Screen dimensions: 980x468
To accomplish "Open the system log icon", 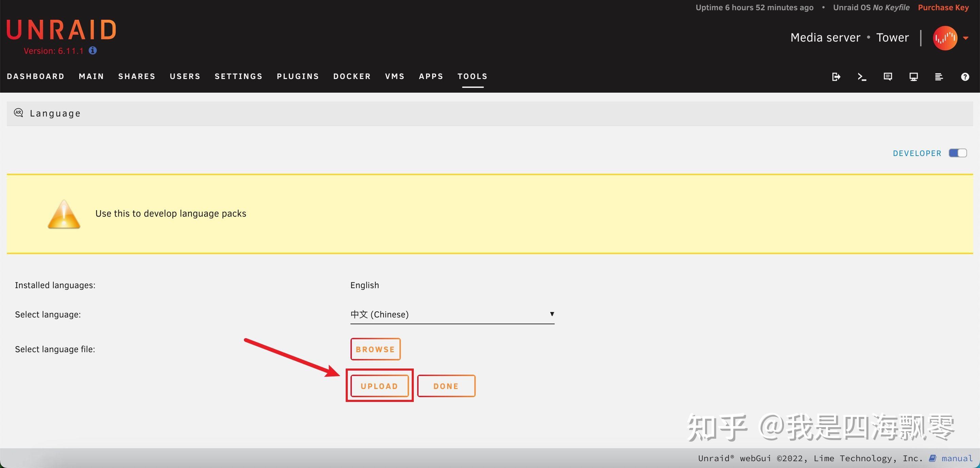I will tap(939, 77).
